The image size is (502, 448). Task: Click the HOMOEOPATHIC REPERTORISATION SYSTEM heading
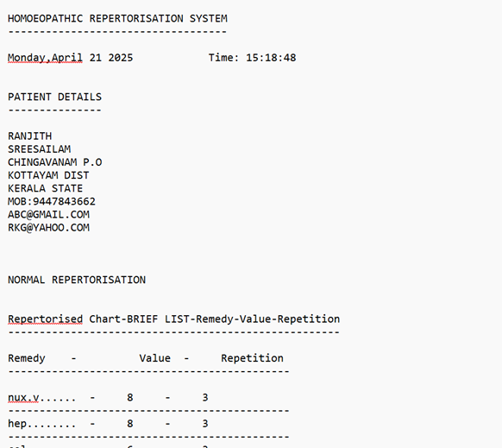click(x=117, y=19)
